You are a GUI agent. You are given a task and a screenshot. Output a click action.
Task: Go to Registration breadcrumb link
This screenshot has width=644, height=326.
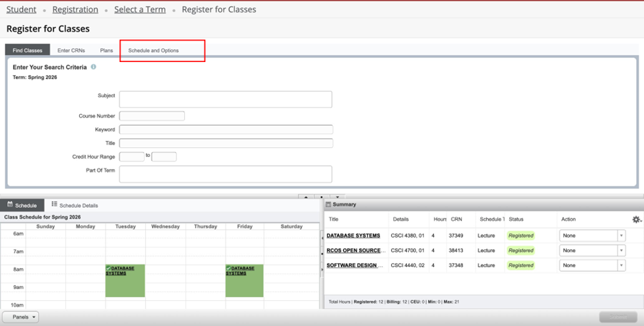point(75,9)
